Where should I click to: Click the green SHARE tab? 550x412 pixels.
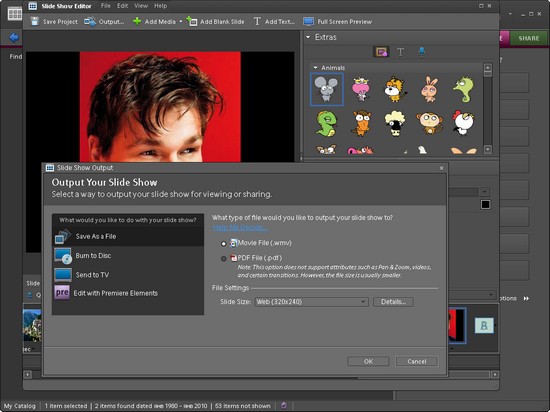[x=529, y=38]
